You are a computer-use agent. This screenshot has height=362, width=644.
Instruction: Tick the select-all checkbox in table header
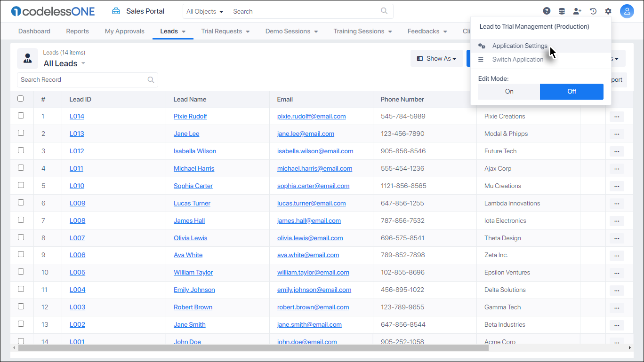point(21,99)
